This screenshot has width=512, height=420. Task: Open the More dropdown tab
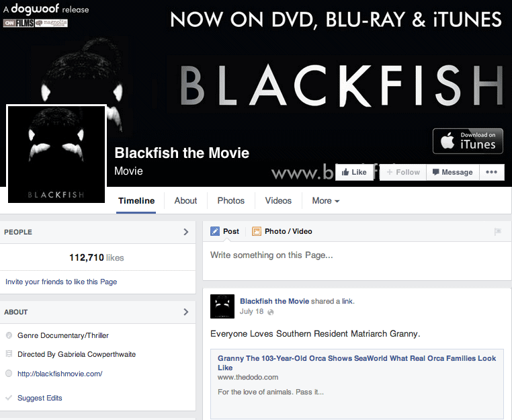pos(326,200)
